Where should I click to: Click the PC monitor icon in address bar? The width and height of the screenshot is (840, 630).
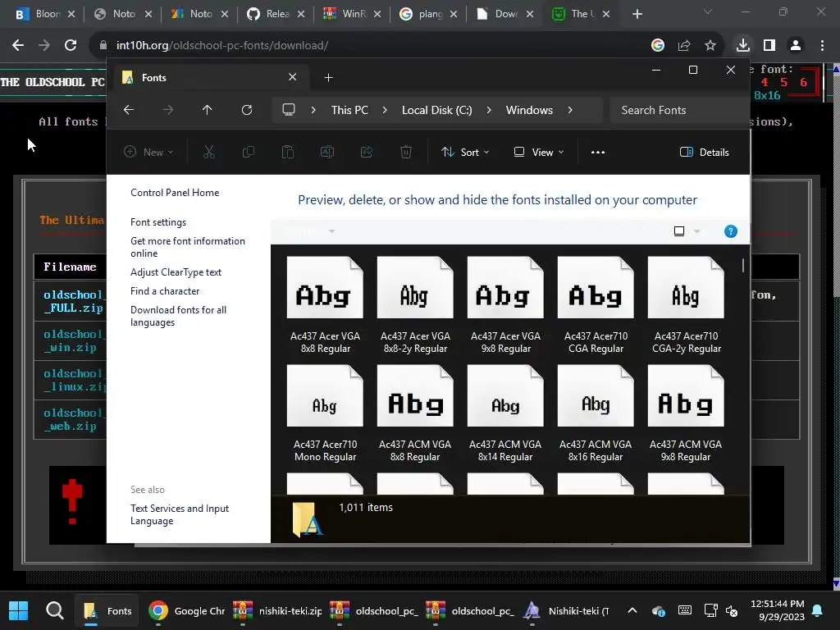[289, 110]
